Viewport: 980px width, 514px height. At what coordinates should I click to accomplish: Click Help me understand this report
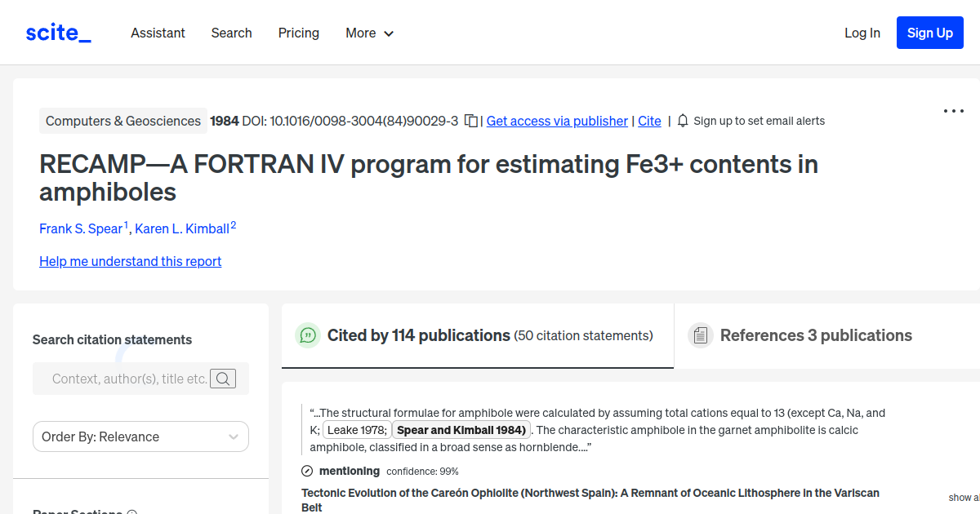[x=130, y=260]
